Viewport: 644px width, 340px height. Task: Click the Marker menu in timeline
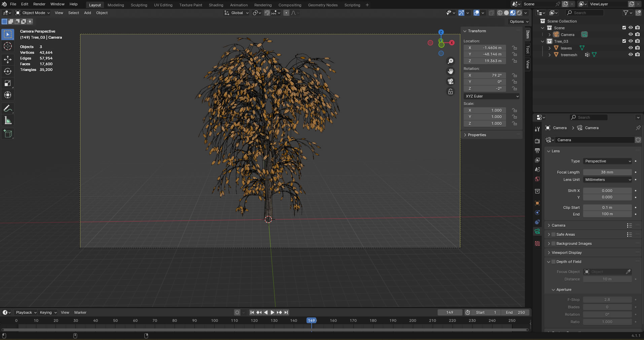80,312
